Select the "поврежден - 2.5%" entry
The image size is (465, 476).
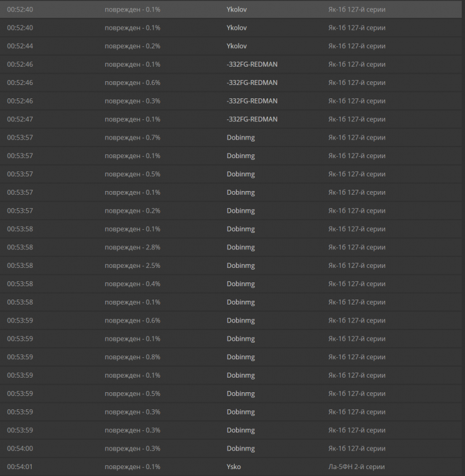click(x=132, y=266)
